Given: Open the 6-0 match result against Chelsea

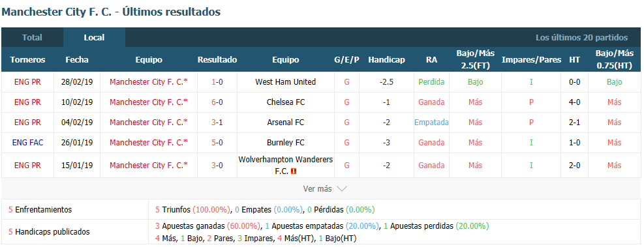Looking at the screenshot, I should coord(217,102).
